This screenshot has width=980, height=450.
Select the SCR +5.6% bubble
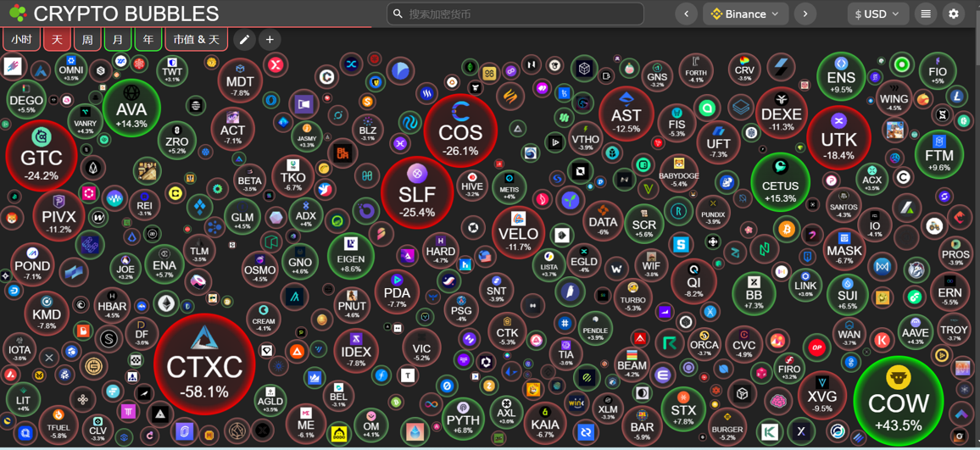point(643,224)
